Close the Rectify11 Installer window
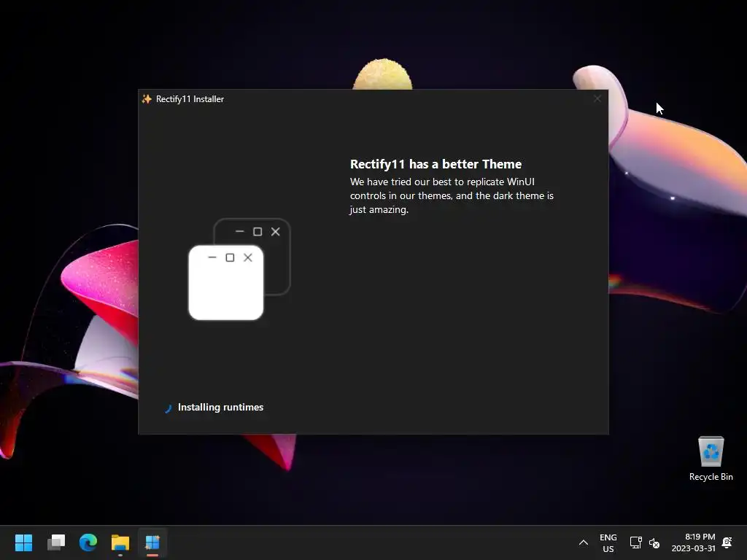747x560 pixels. pyautogui.click(x=597, y=98)
